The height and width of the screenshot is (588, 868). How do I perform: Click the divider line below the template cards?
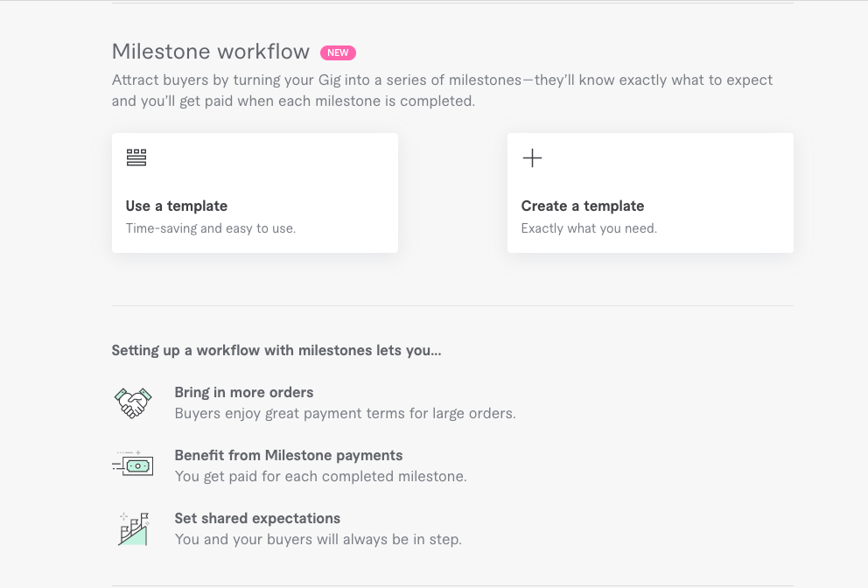click(452, 305)
